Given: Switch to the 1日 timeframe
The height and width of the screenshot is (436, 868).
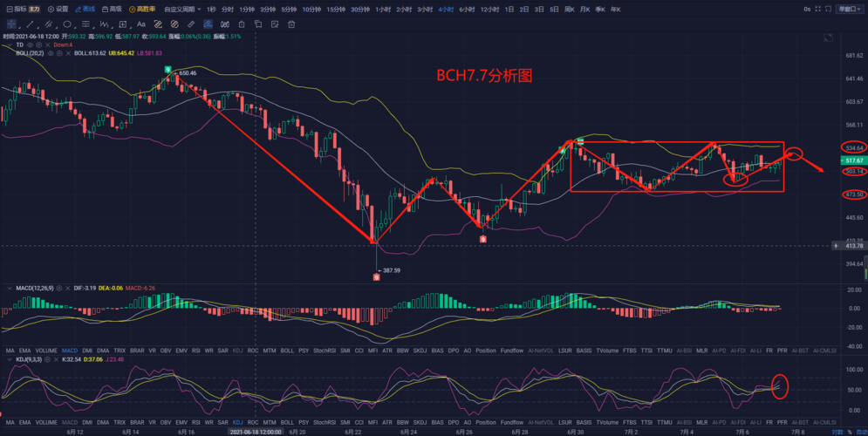Looking at the screenshot, I should pyautogui.click(x=509, y=9).
